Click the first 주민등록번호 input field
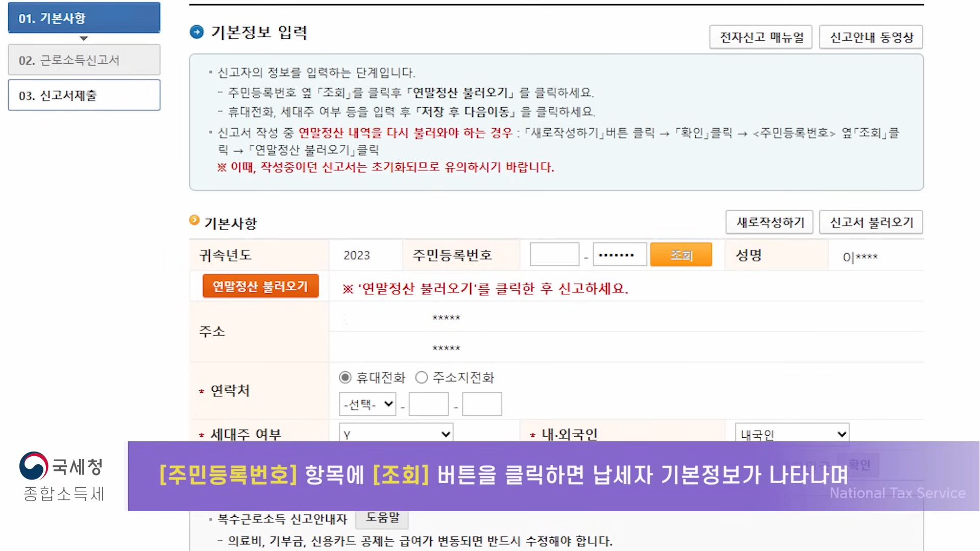Viewport: 980px width, 551px height. coord(554,255)
